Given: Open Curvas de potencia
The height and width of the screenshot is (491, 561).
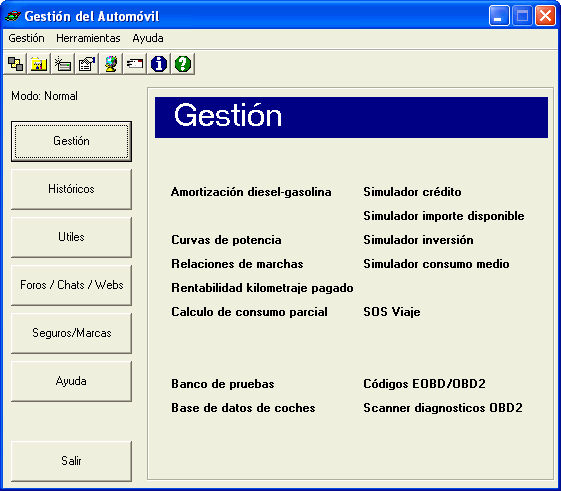Looking at the screenshot, I should [226, 240].
